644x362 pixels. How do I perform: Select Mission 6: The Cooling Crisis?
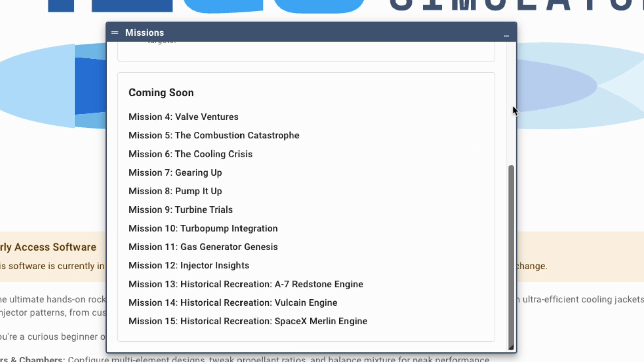pyautogui.click(x=191, y=154)
